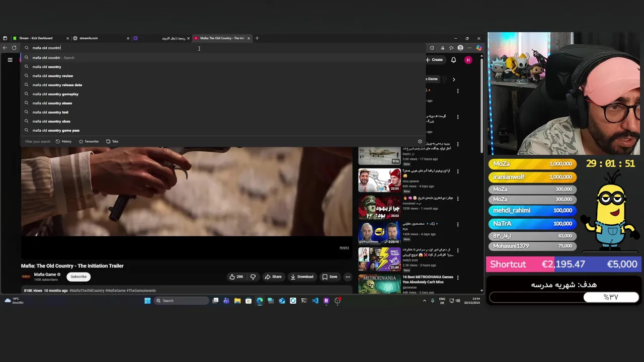Image resolution: width=644 pixels, height=362 pixels.
Task: Click the ENG DE language indicator
Action: click(x=442, y=301)
